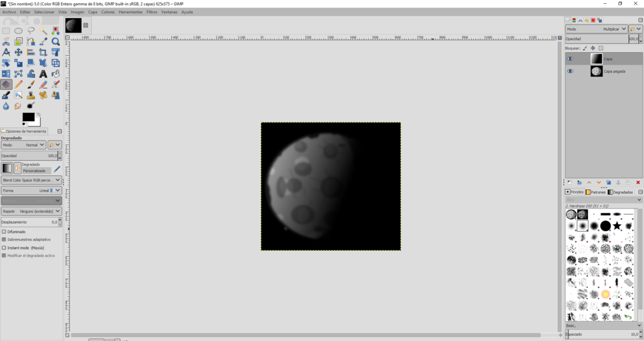Select the Paths tool
Screen dimensions: 644x341
click(31, 41)
